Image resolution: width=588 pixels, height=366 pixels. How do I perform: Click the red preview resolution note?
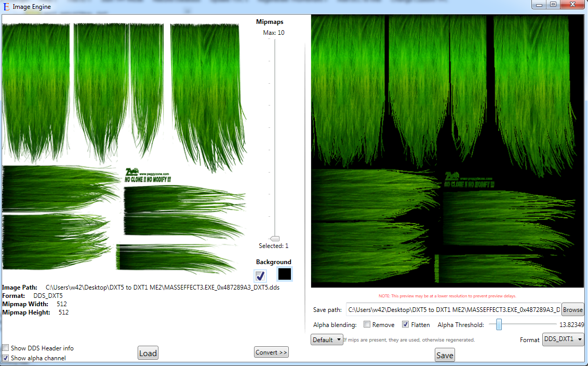click(447, 296)
